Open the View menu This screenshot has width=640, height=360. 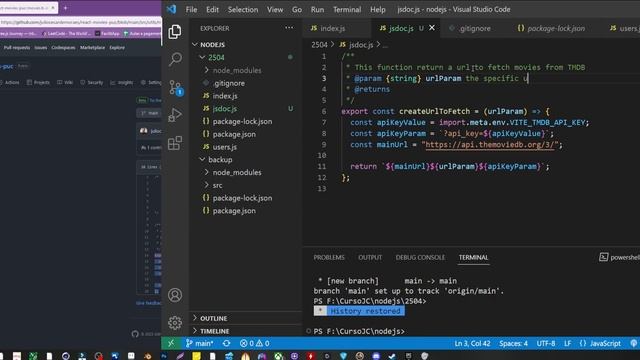[275, 9]
